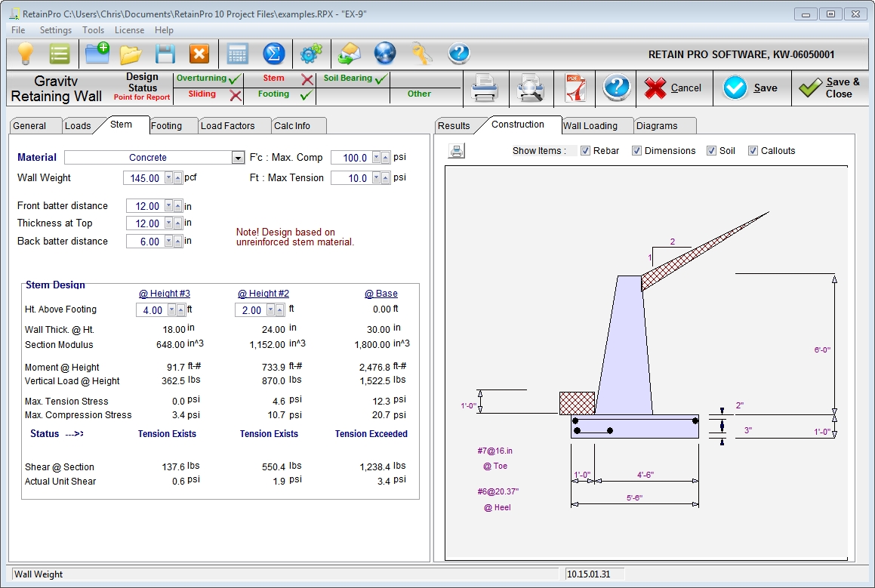Open the Help menu
This screenshot has height=588, width=875.
[164, 30]
